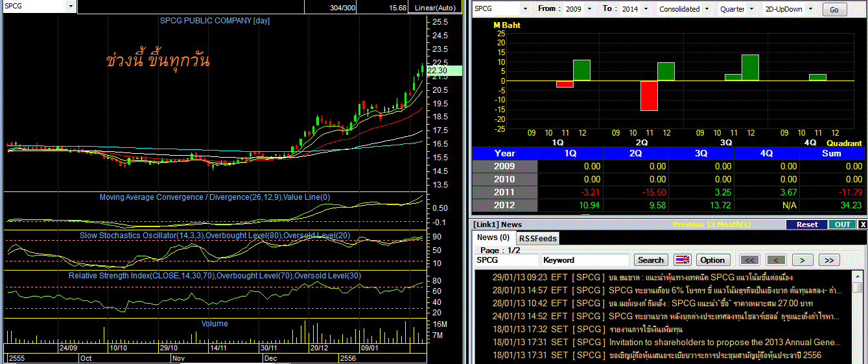868x364 pixels.
Task: Jump to last news page (>>)
Action: click(x=829, y=260)
